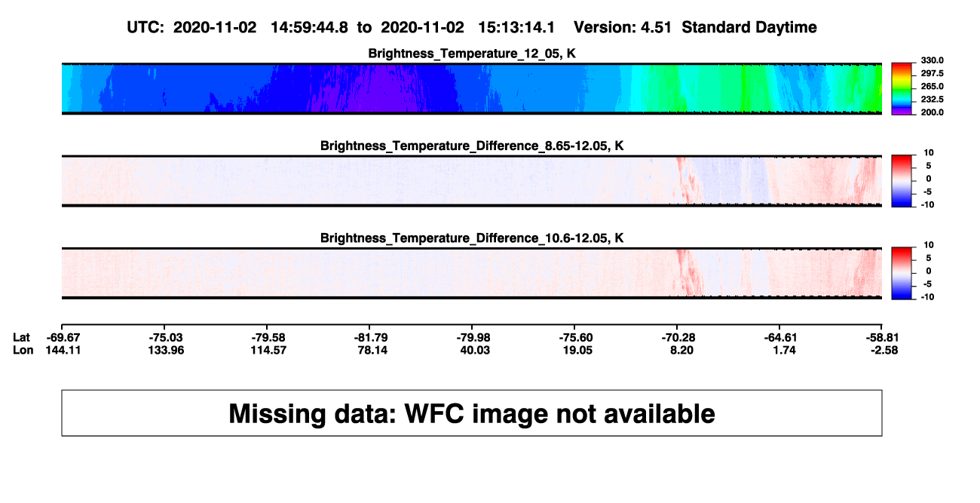Screen dimensions: 980x503
Task: Click the 'Lon' axis label
Action: [23, 350]
